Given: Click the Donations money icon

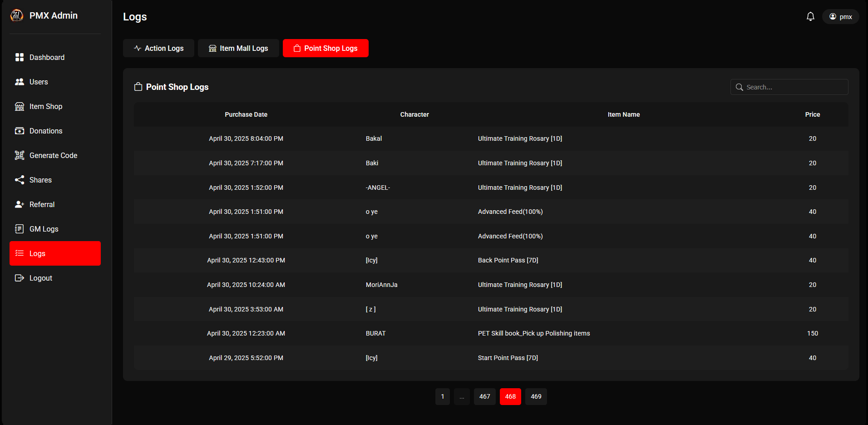Looking at the screenshot, I should coord(20,131).
